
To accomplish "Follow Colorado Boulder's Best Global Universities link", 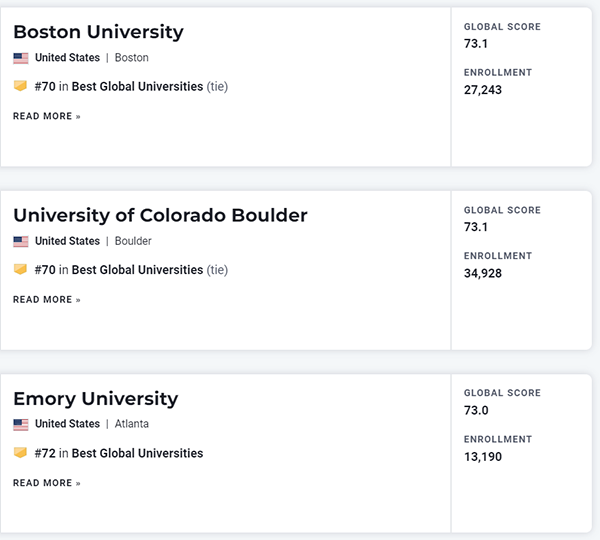I will [x=137, y=270].
